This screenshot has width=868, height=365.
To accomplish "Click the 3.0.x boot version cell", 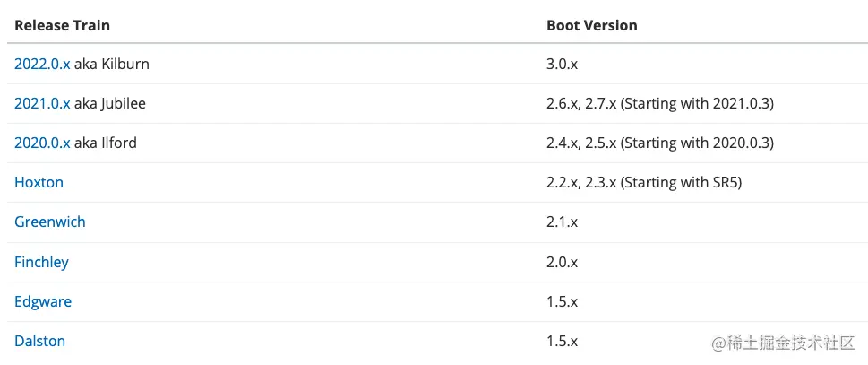I will [x=563, y=64].
